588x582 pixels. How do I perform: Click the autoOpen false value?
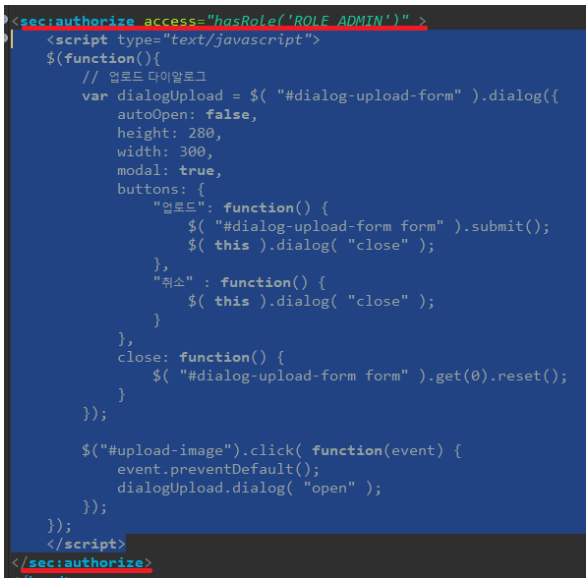[x=227, y=114]
